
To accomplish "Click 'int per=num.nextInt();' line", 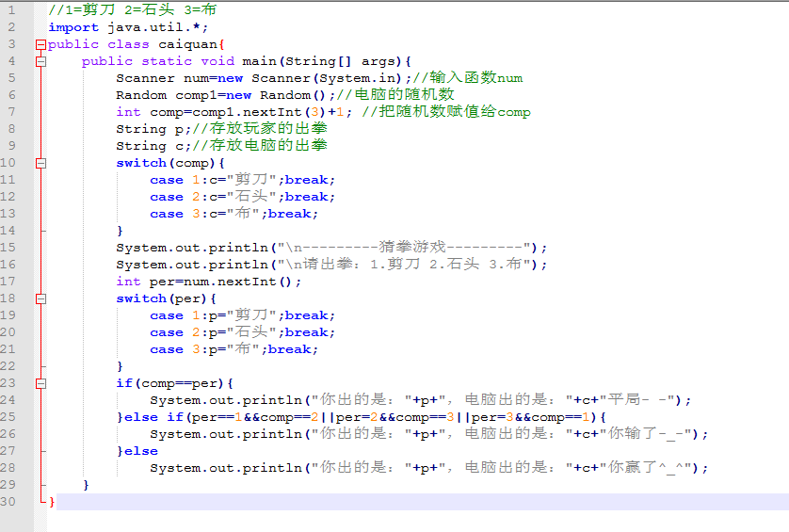I will pyautogui.click(x=209, y=282).
